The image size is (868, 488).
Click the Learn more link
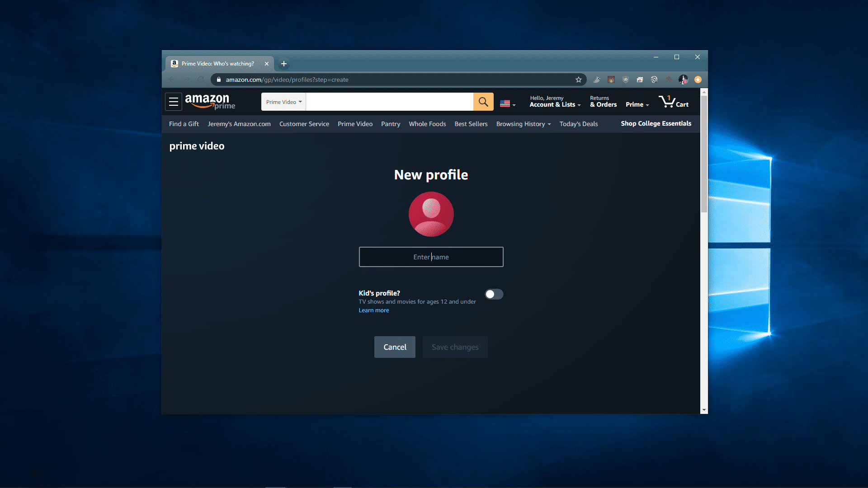tap(374, 310)
